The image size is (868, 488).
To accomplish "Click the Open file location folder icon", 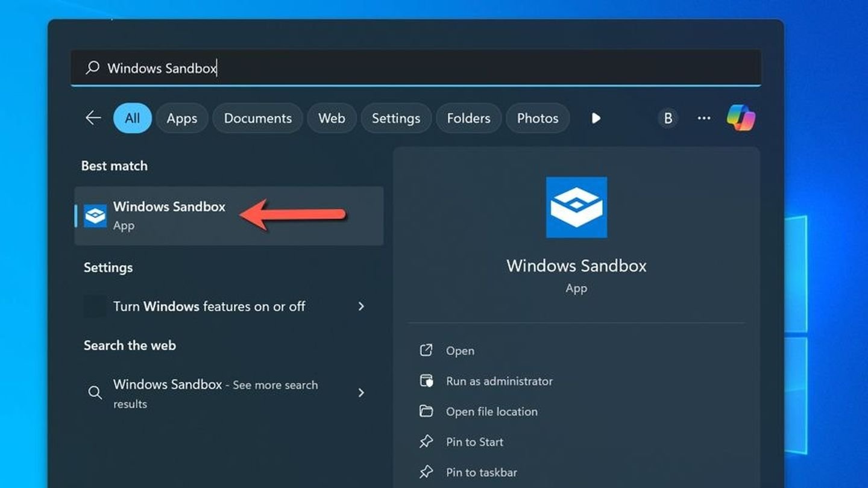I will pos(426,411).
